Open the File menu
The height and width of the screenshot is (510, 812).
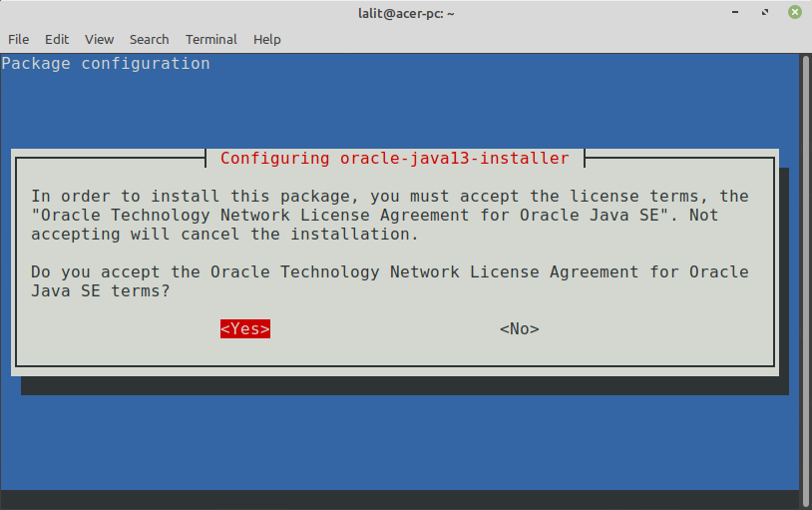19,39
